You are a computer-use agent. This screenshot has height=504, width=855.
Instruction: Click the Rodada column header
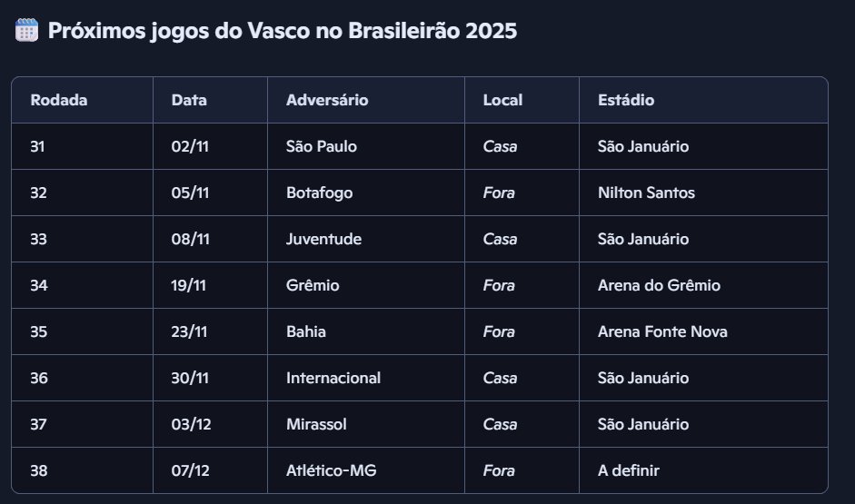[x=59, y=100]
